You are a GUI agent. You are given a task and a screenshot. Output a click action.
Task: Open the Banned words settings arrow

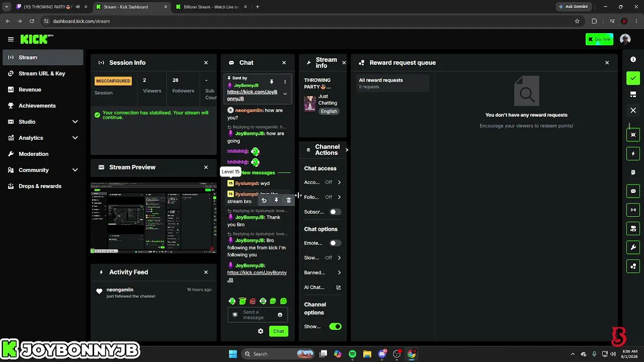(339, 273)
